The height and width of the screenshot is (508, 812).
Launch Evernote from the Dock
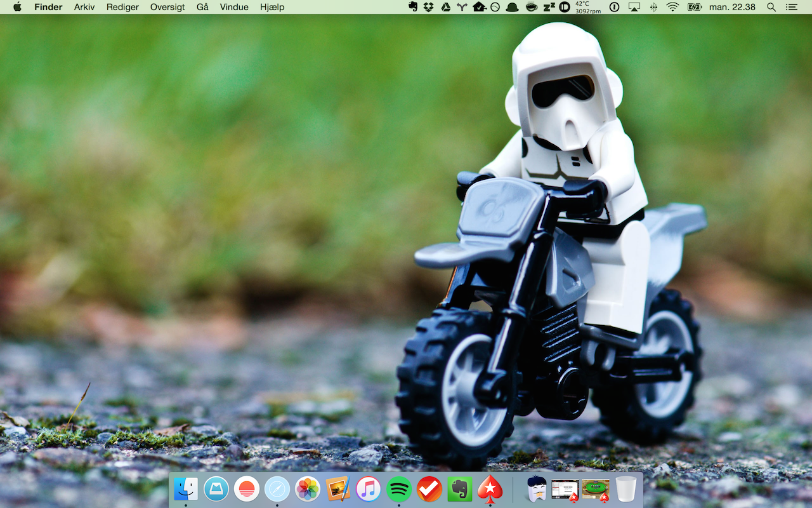(460, 489)
